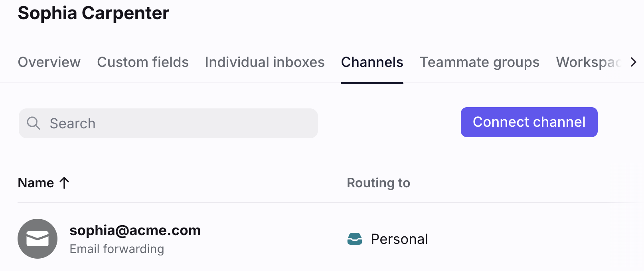Open the Personal inbox routing link
Screen dimensions: 644x271
coord(399,239)
